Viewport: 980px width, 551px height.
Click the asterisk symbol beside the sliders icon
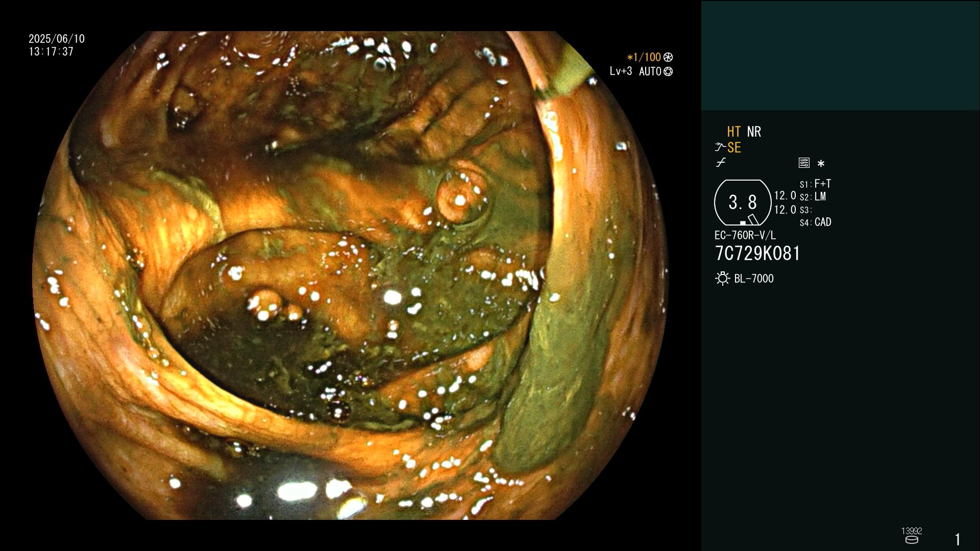[821, 163]
